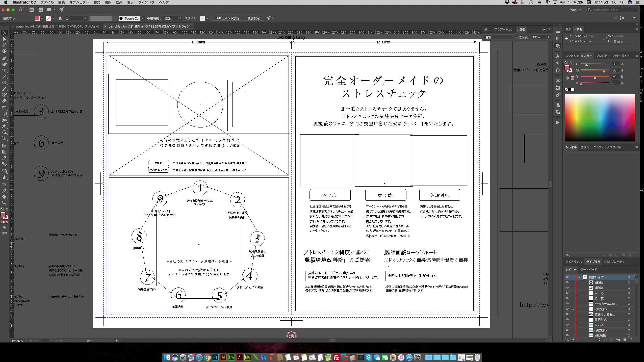Click the 環境設定 button
This screenshot has width=644, height=362.
click(x=253, y=18)
